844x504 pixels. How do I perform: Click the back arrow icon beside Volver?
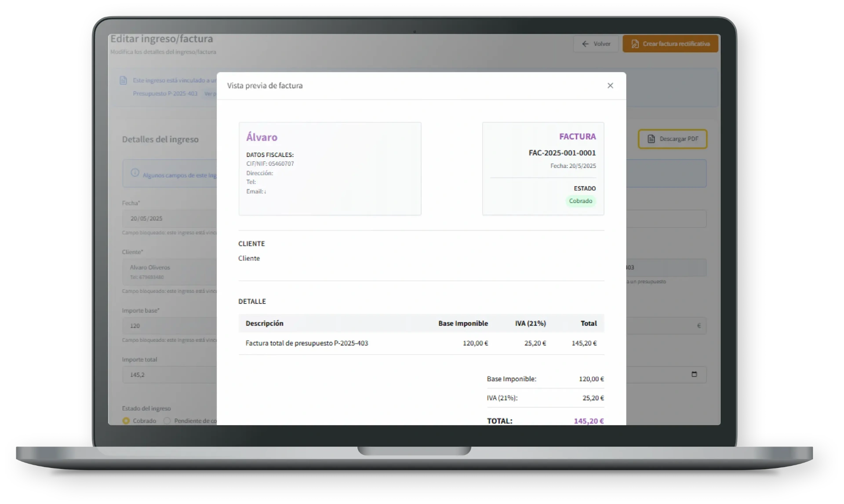pos(586,44)
